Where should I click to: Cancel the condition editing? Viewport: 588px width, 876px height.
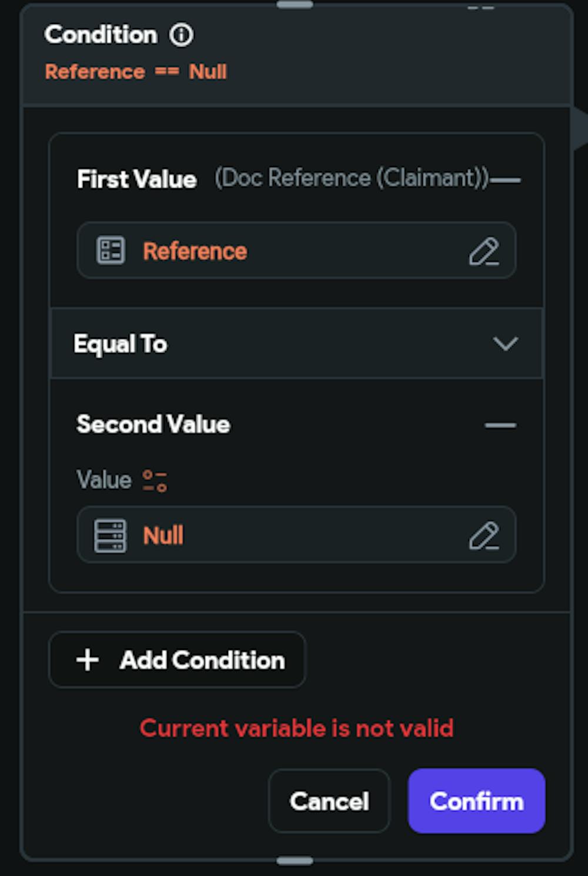tap(329, 801)
